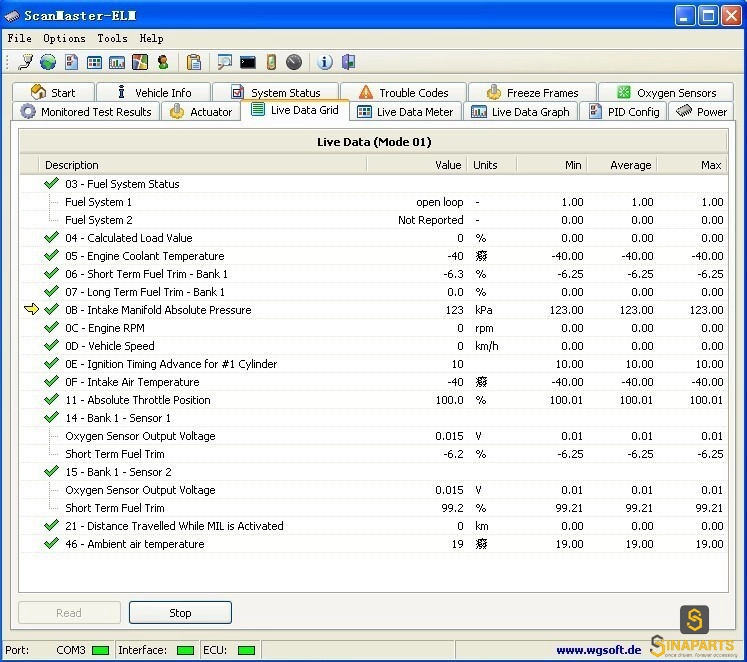Click the Max column header
Viewport: 747px width, 662px height.
point(692,165)
